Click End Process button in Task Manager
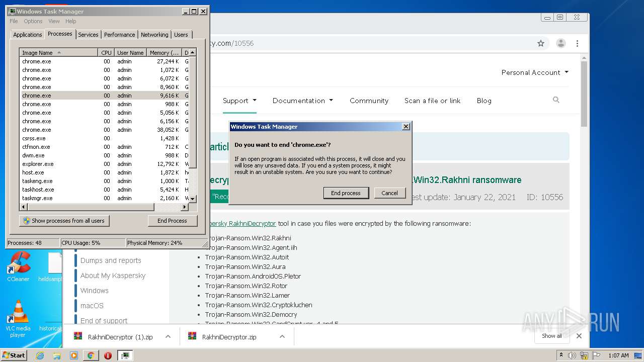Viewport: 644px width, 362px height. 172,221
